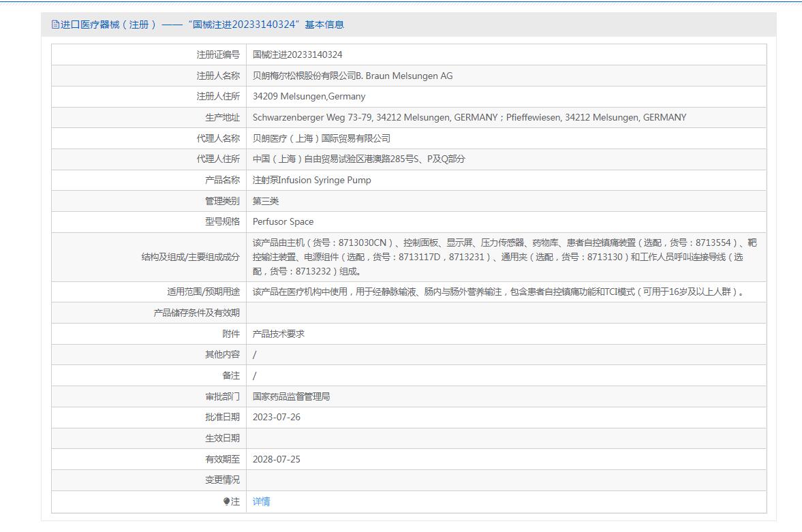The width and height of the screenshot is (802, 532).
Task: Select the registration number 国械注进20233140324 table cell
Action: (297, 54)
